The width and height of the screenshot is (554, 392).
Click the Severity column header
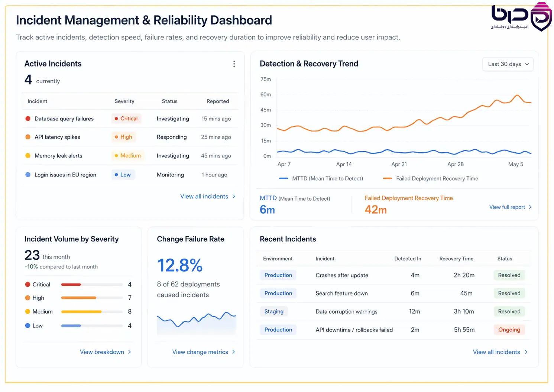[x=124, y=101]
